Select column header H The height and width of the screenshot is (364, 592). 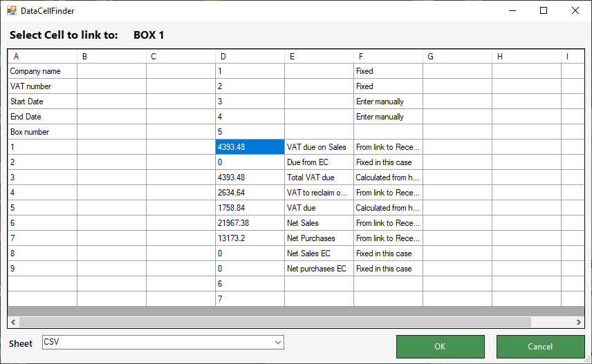pyautogui.click(x=527, y=57)
